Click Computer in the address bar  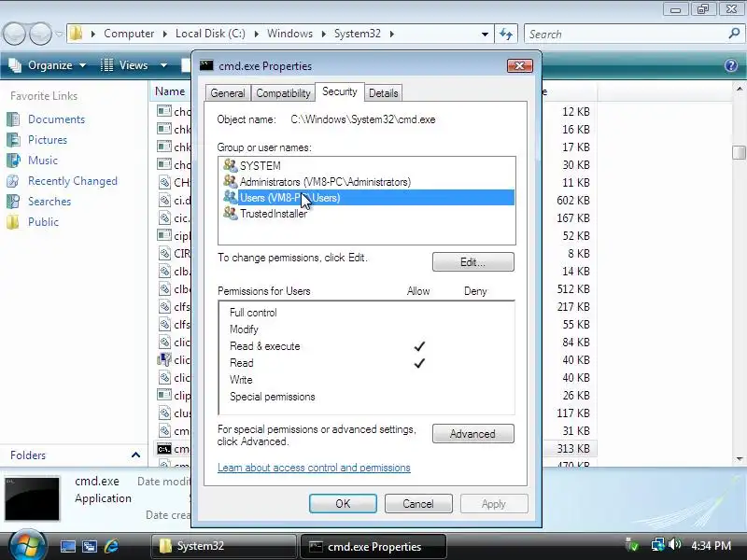coord(129,34)
